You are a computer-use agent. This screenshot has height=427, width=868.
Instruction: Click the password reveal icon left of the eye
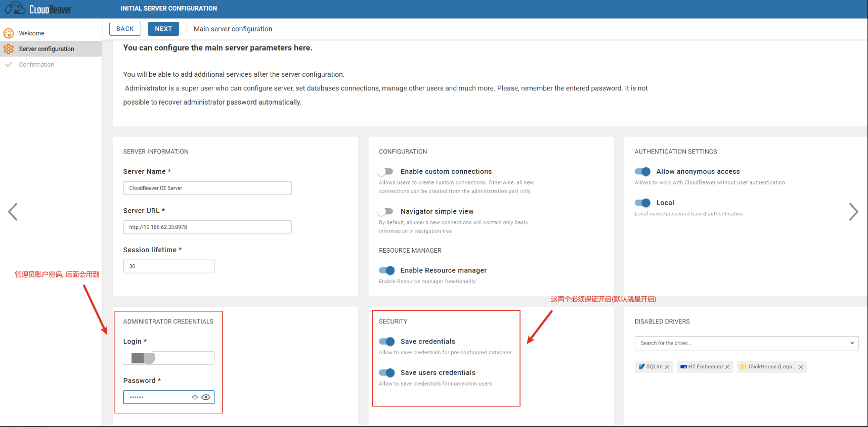pos(195,397)
